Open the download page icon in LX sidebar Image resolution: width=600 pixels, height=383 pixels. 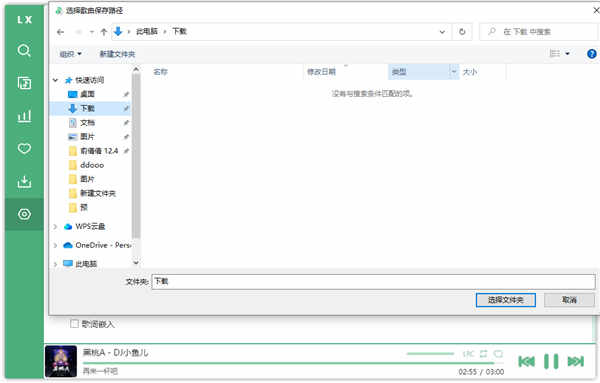[x=24, y=181]
